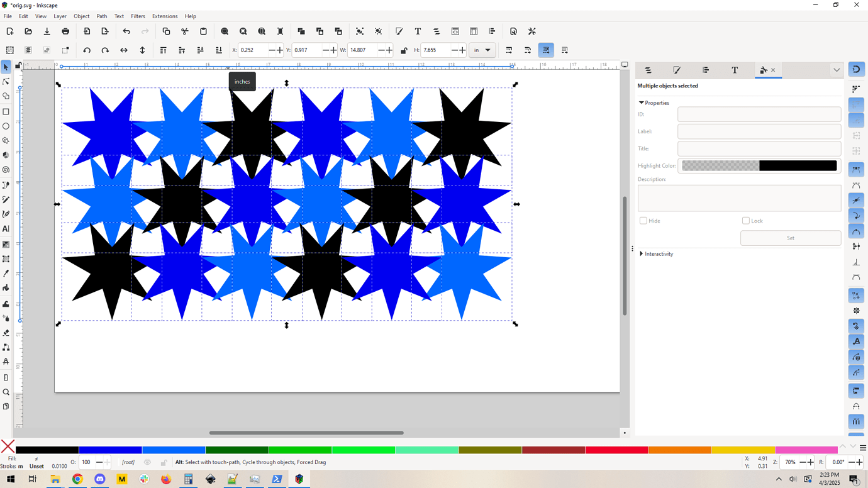Select the Text tool
Viewport: 868px width, 488px height.
[x=6, y=229]
